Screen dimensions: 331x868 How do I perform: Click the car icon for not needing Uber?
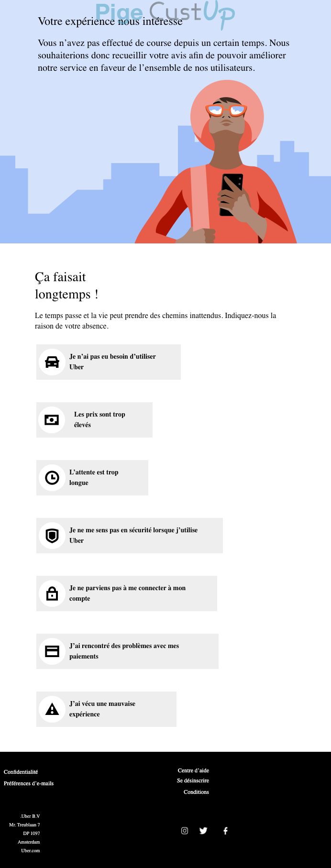pos(52,362)
